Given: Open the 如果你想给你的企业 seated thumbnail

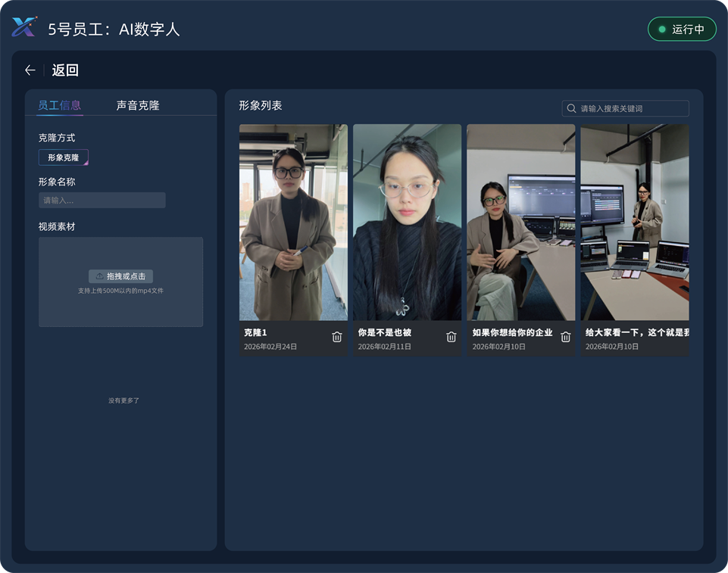Looking at the screenshot, I should click(x=520, y=222).
